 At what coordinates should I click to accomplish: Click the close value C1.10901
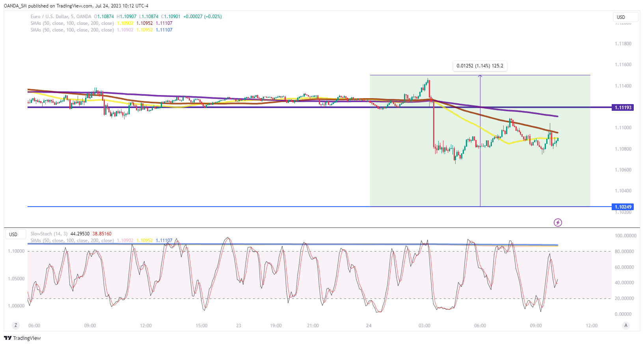point(171,17)
